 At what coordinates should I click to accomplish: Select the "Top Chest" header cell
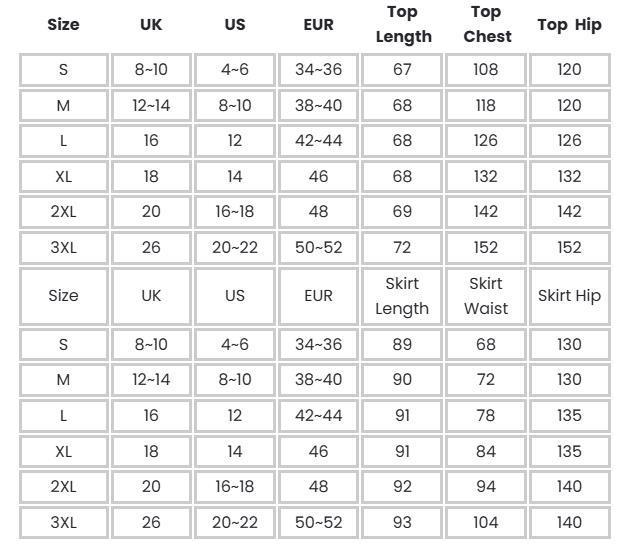pos(487,25)
